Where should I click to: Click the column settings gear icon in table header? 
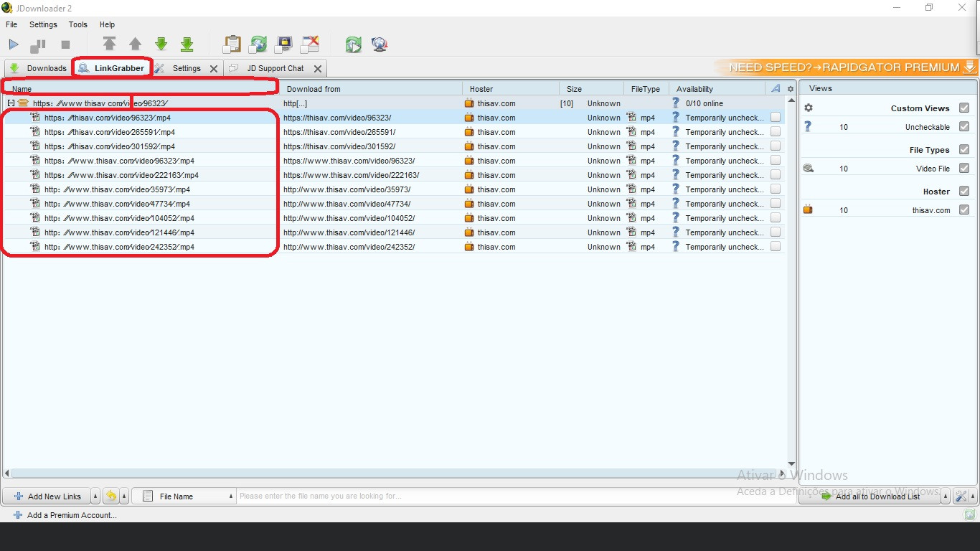point(791,89)
